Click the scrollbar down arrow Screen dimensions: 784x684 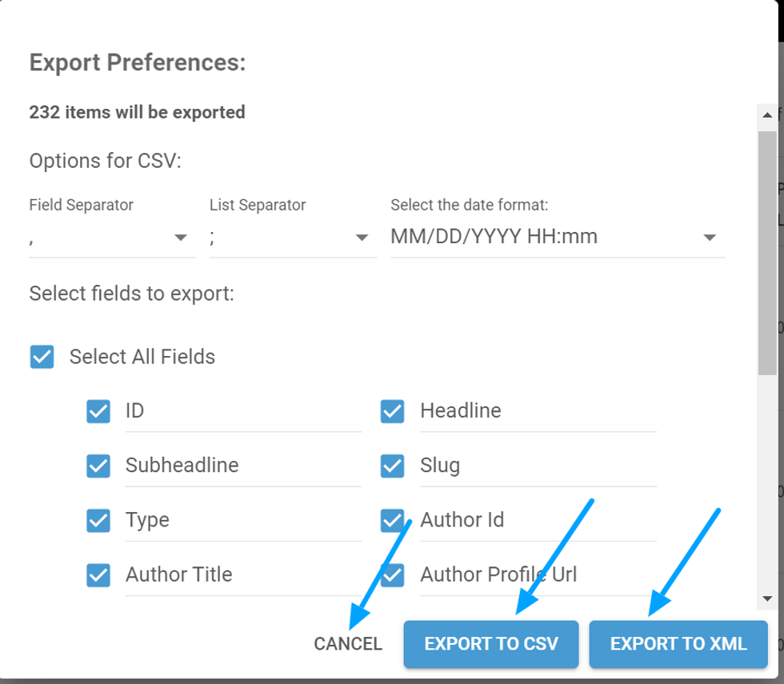(x=767, y=598)
